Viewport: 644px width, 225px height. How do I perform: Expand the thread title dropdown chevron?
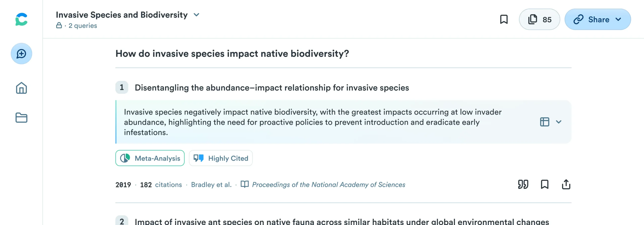(196, 15)
